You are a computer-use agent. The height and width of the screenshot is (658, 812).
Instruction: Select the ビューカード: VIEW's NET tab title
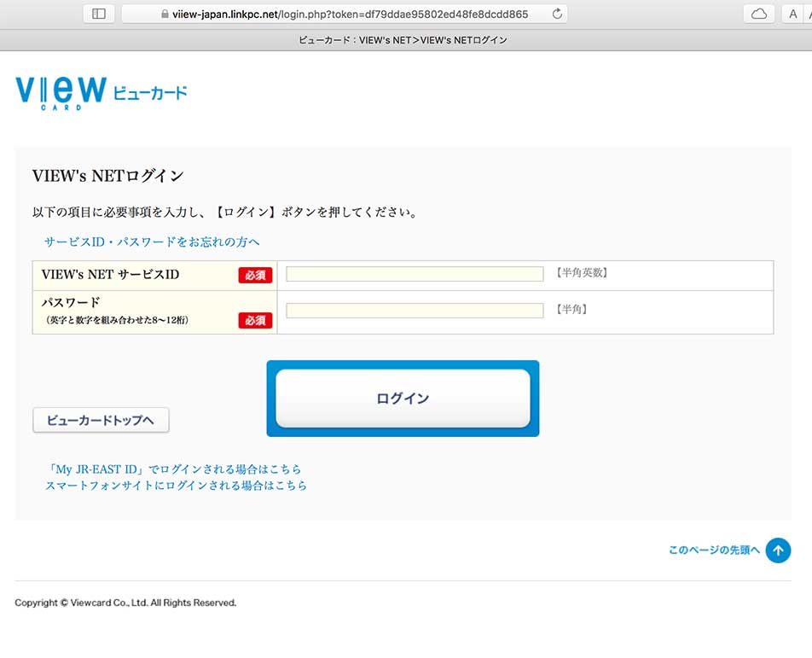(x=403, y=40)
